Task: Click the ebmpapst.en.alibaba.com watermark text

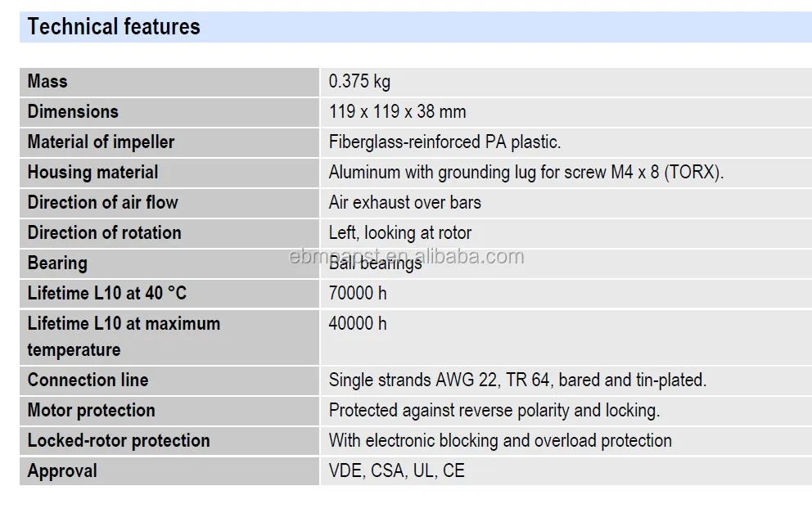Action: coord(407,257)
